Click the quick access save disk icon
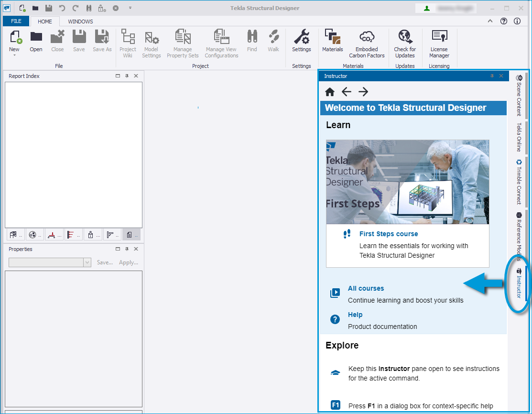 49,8
